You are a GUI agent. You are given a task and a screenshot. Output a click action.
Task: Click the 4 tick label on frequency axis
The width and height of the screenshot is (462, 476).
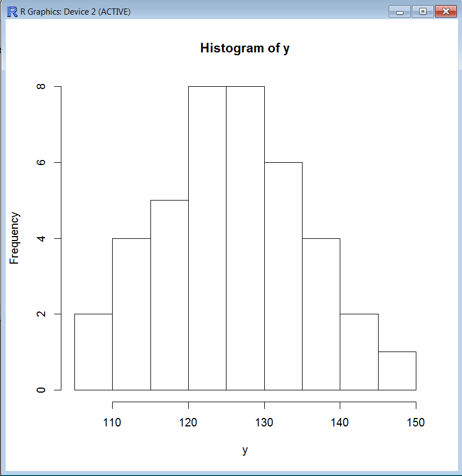pyautogui.click(x=41, y=238)
